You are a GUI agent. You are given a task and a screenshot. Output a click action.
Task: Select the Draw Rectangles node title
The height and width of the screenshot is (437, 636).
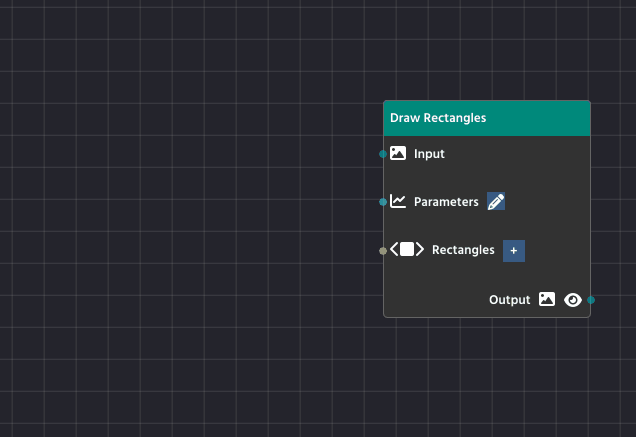(438, 118)
